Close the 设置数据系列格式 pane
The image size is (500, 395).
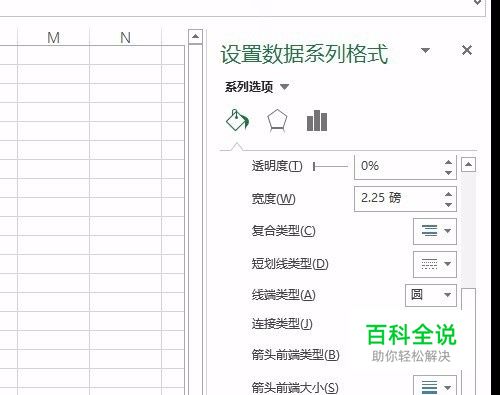[467, 50]
